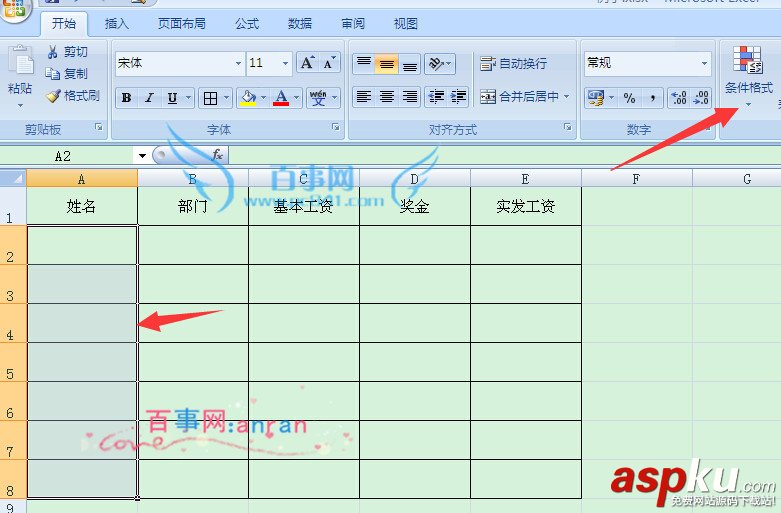
Task: Switch to 数据 tab
Action: (300, 23)
